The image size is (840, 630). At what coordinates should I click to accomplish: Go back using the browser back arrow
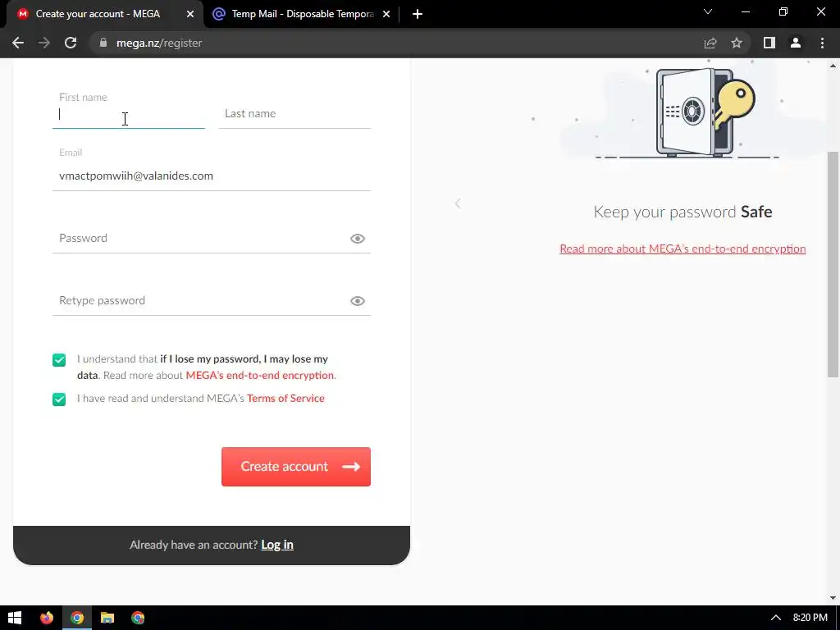(x=18, y=43)
